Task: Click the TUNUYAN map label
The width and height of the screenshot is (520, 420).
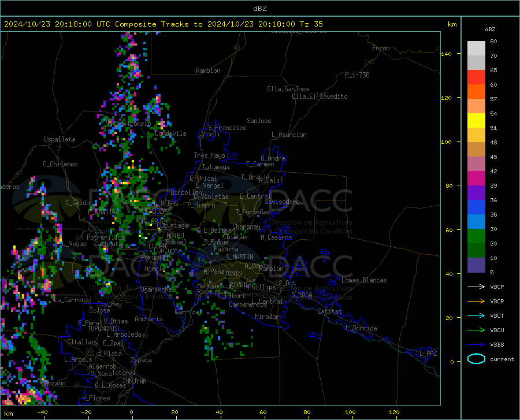Action: coord(134,381)
